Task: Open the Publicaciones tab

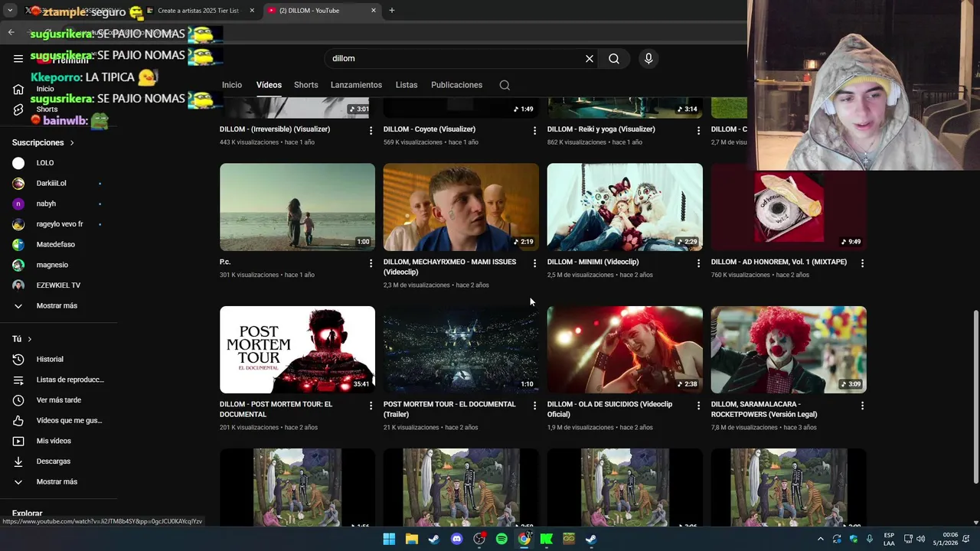Action: click(456, 85)
